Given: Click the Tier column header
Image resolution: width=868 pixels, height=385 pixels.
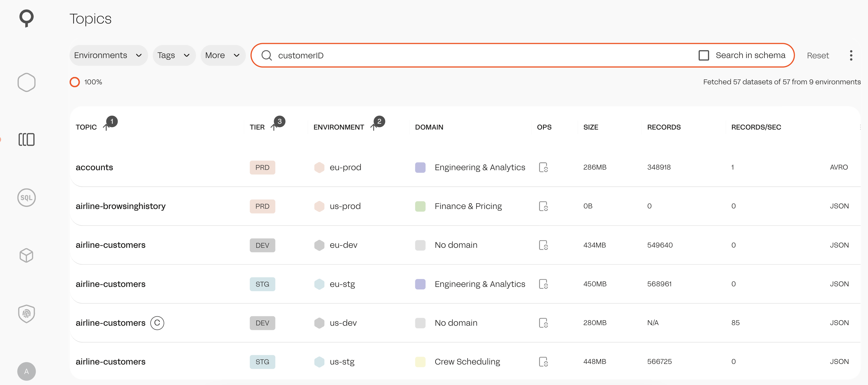Looking at the screenshot, I should pos(257,127).
